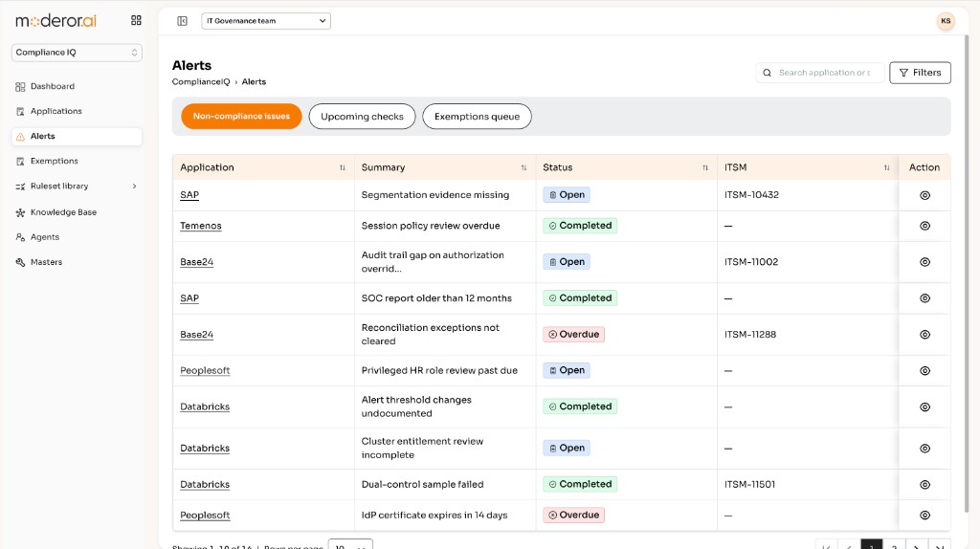980x549 pixels.
Task: View SOC report alert eye icon
Action: [925, 298]
